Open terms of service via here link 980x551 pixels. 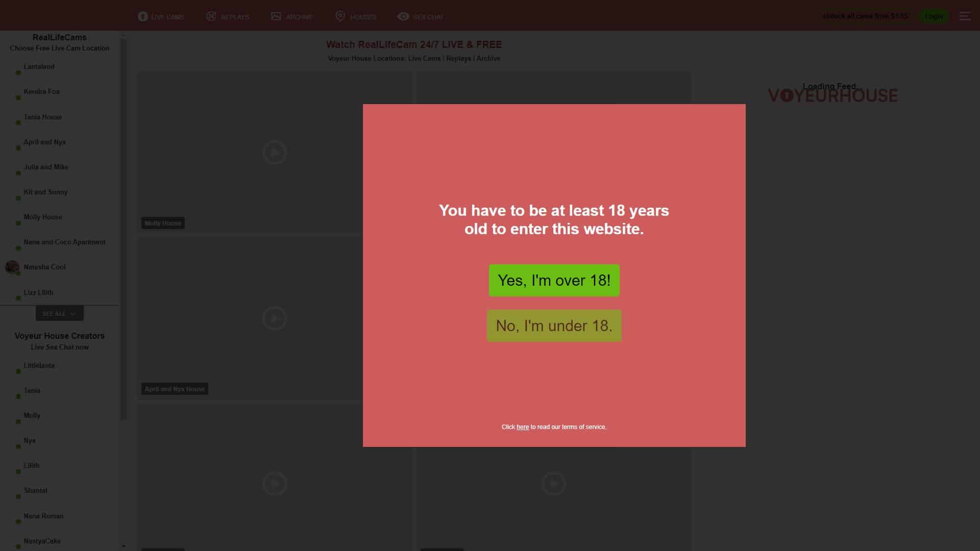(x=522, y=427)
